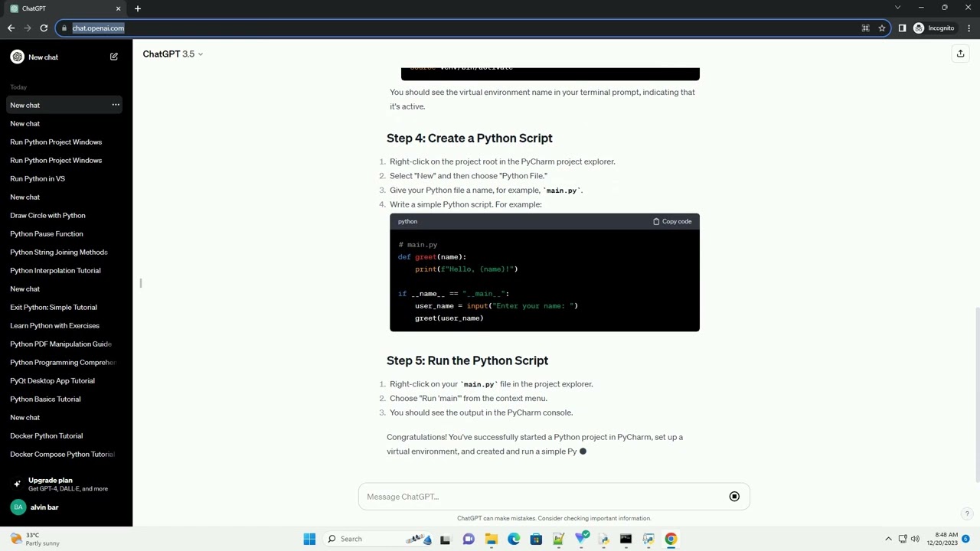Click the page vertical scrollbar
The width and height of the screenshot is (980, 551).
pos(976,394)
